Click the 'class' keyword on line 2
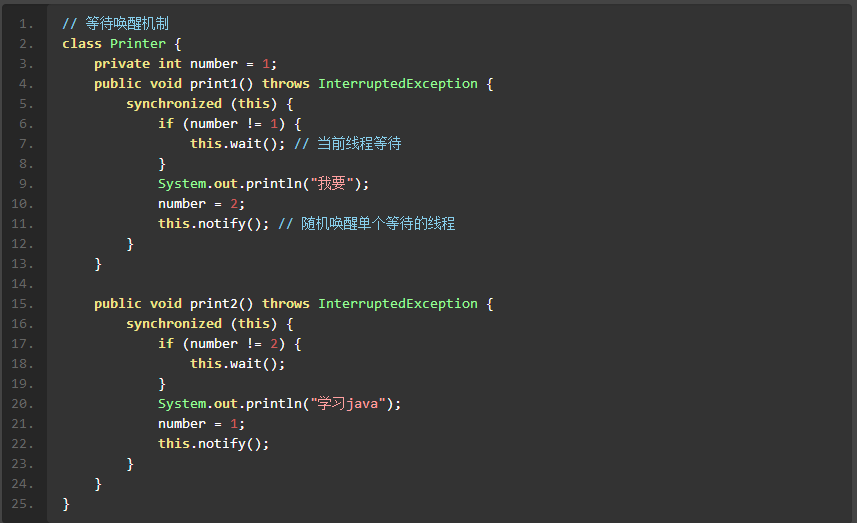 (82, 44)
